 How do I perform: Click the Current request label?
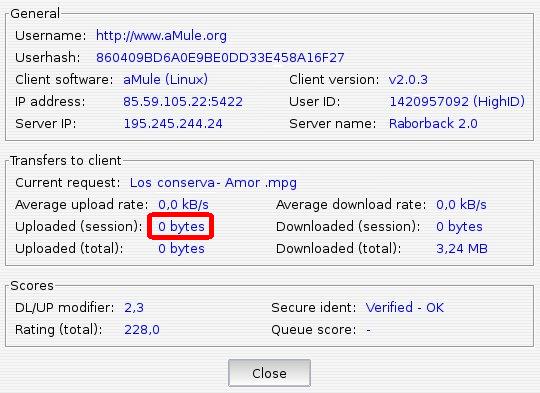(x=68, y=183)
